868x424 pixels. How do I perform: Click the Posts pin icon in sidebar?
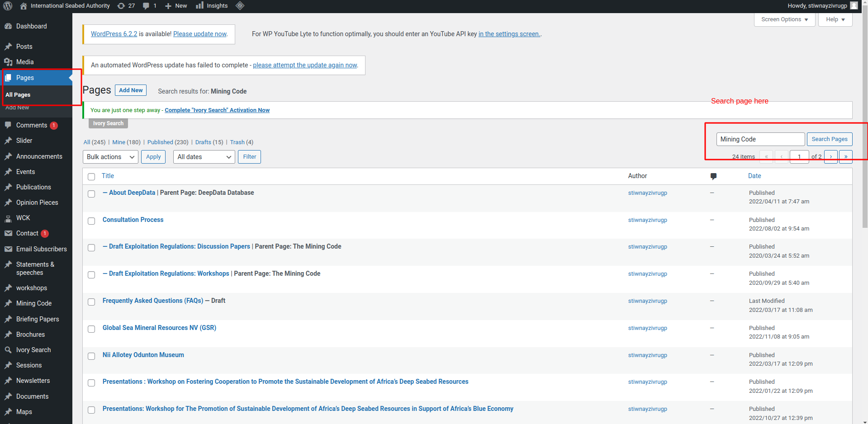tap(8, 47)
